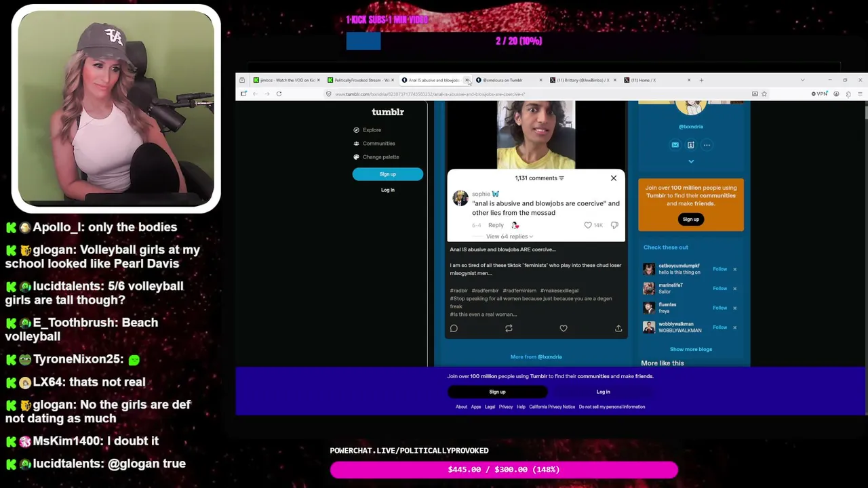
Task: Click the Change palette paint icon
Action: click(356, 157)
